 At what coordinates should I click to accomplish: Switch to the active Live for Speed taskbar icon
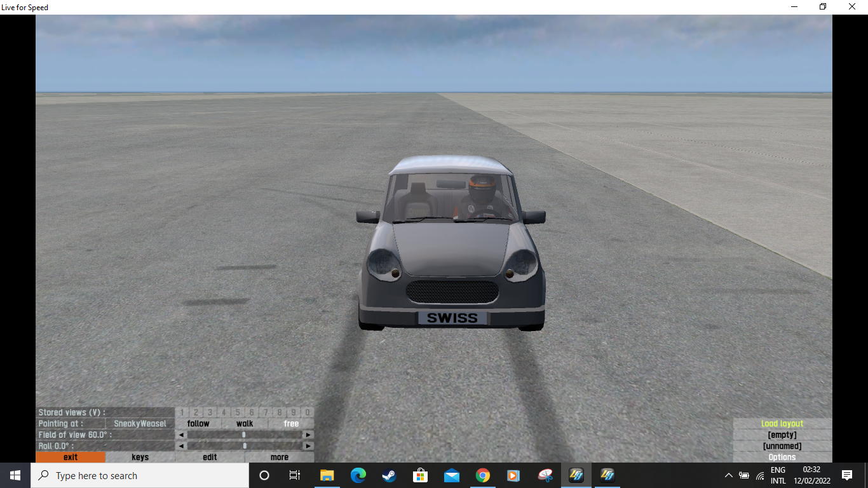coord(576,475)
